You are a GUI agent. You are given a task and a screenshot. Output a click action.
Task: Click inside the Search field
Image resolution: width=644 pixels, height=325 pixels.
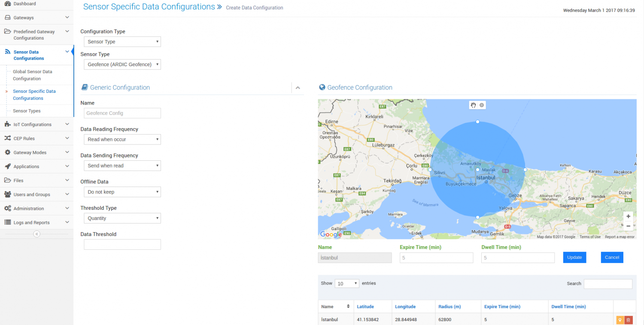point(608,284)
